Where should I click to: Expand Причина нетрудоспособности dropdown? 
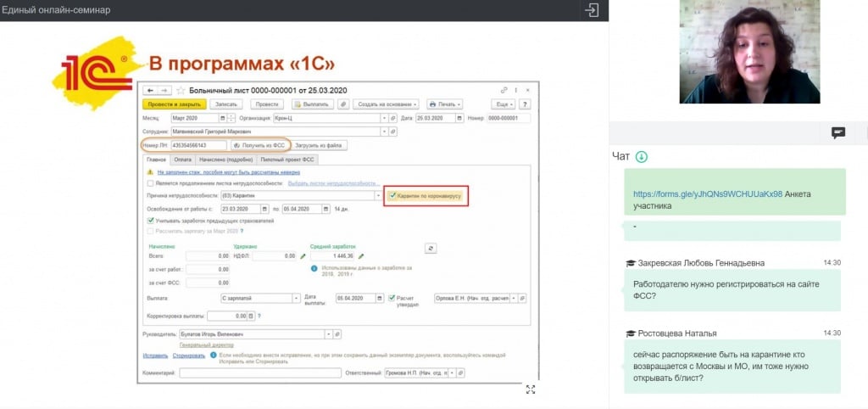pos(379,196)
